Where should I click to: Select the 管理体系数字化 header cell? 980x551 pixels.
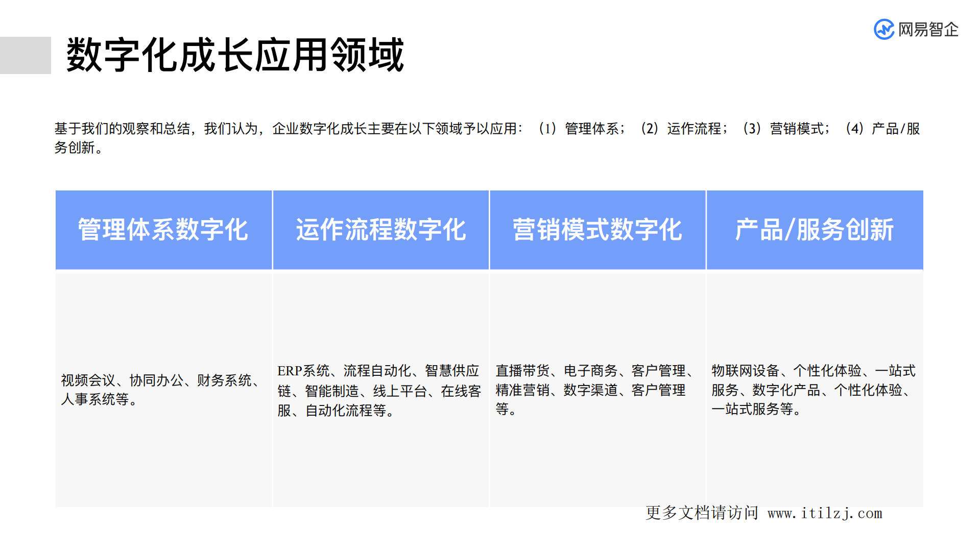pos(163,230)
